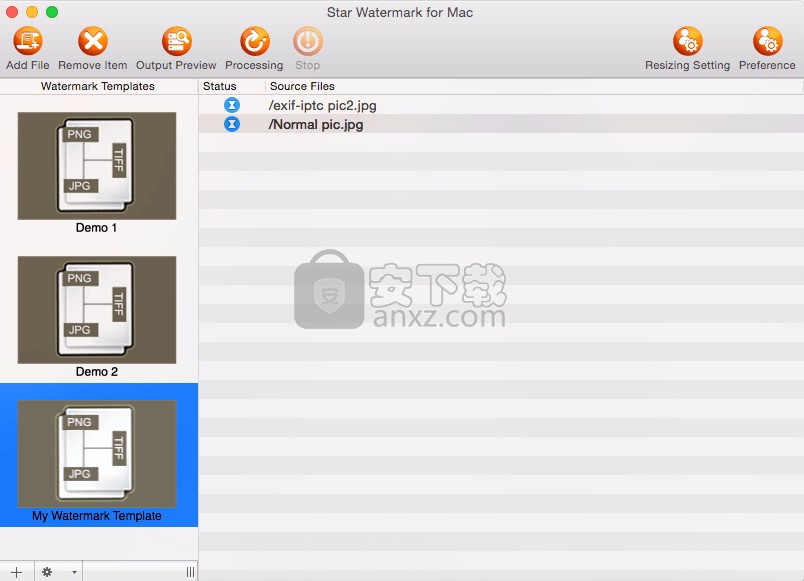Image resolution: width=804 pixels, height=581 pixels.
Task: Close the window with the red button
Action: point(12,12)
